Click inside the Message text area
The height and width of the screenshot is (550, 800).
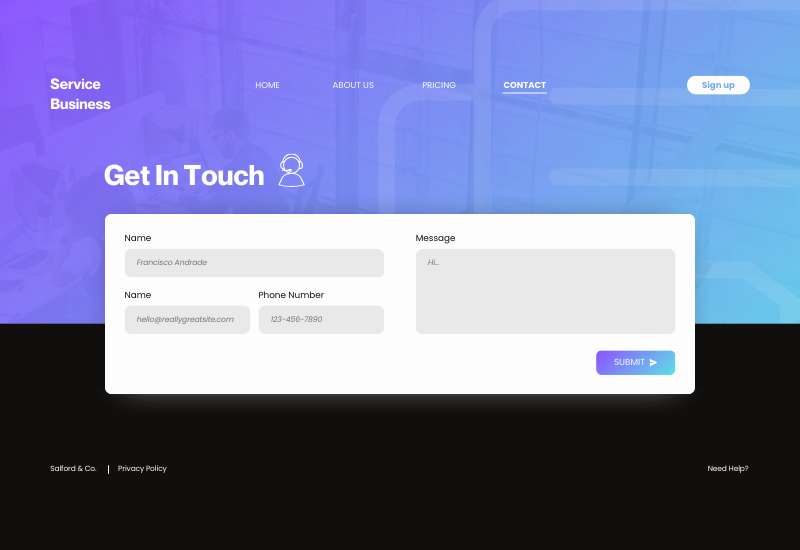545,291
